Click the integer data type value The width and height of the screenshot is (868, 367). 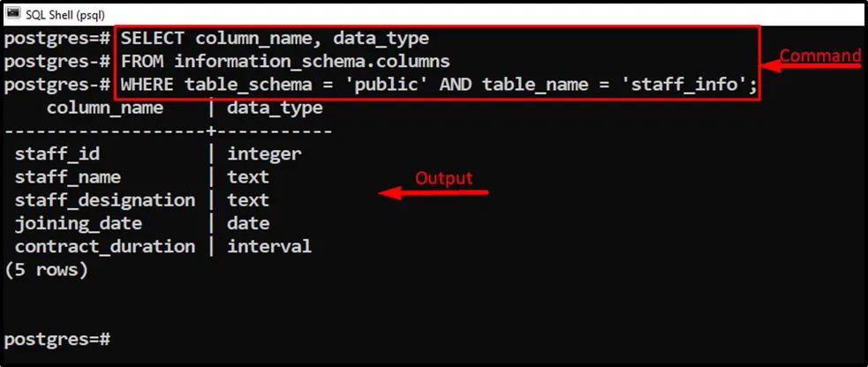[x=264, y=154]
